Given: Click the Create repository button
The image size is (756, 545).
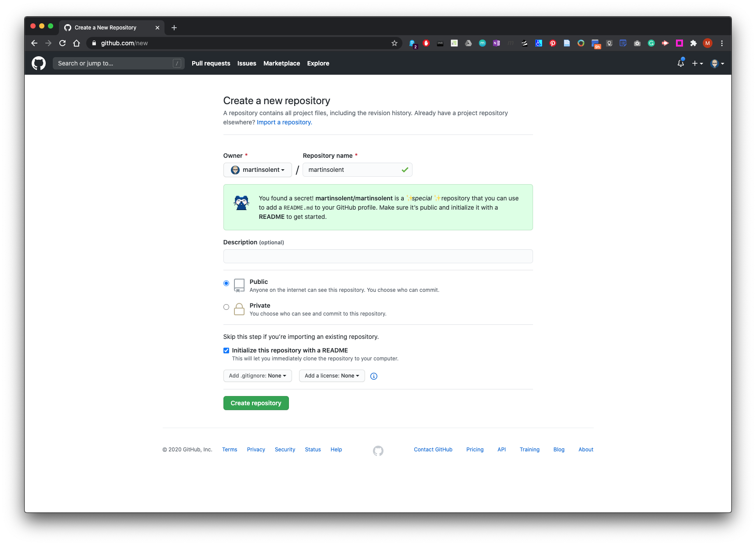Looking at the screenshot, I should pyautogui.click(x=256, y=403).
